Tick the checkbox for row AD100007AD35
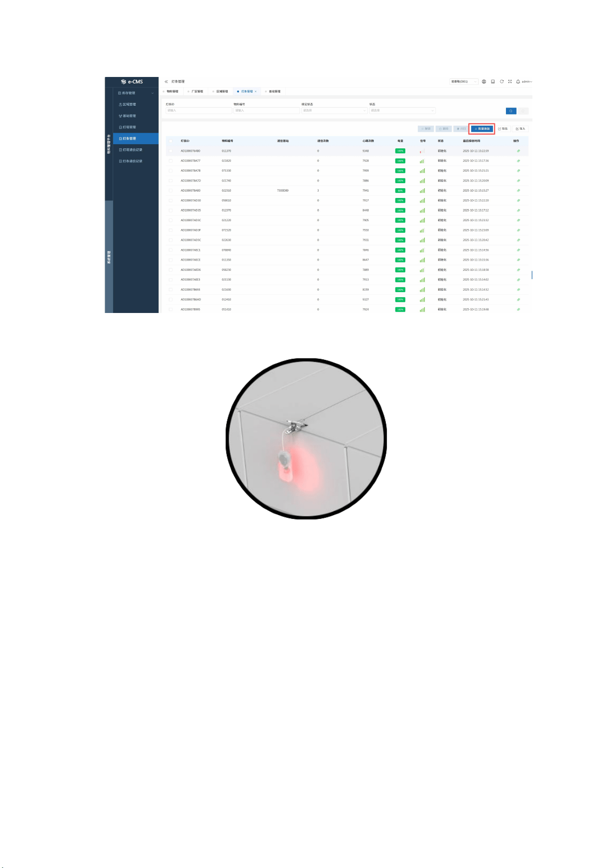 click(x=171, y=211)
